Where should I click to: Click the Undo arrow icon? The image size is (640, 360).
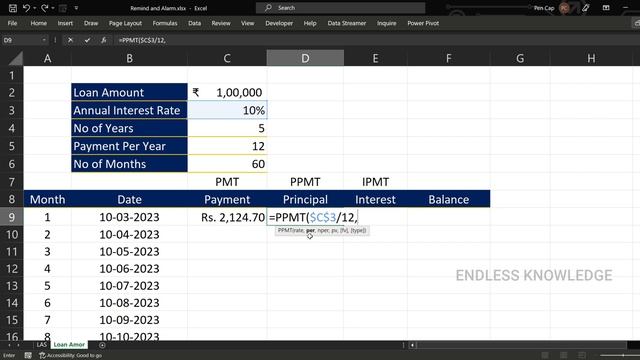coord(26,8)
